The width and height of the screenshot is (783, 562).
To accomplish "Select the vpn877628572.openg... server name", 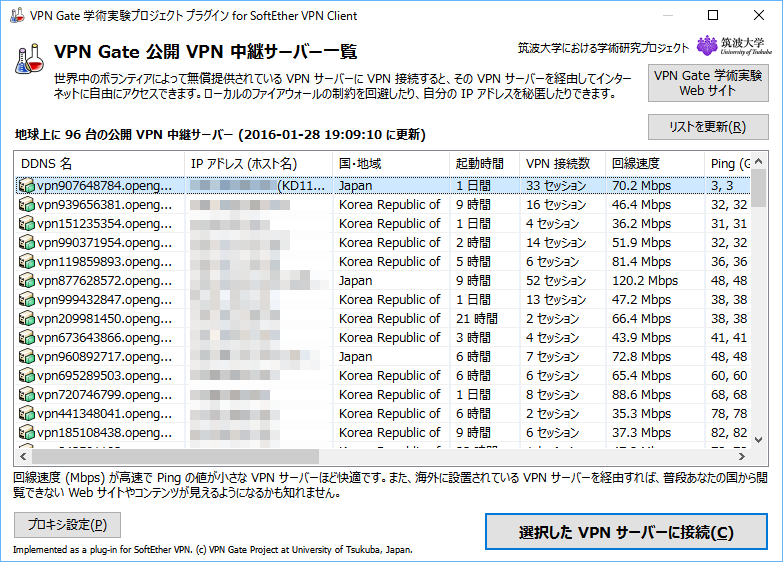I will point(104,281).
